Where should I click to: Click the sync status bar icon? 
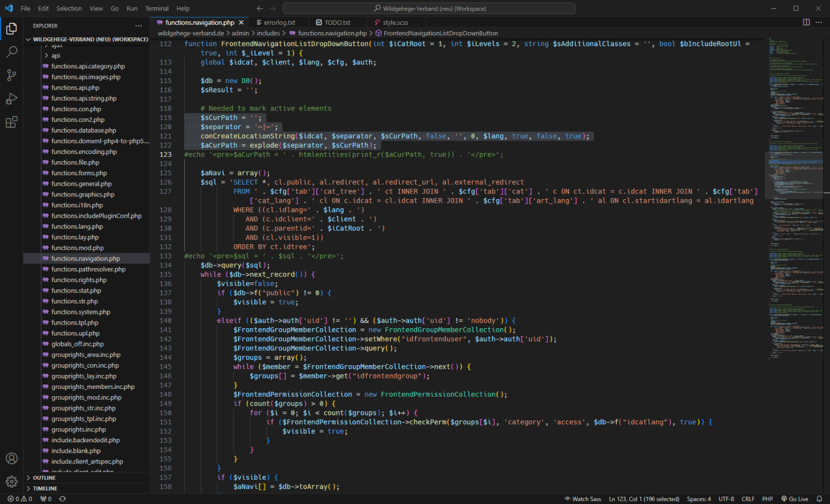tap(63, 499)
